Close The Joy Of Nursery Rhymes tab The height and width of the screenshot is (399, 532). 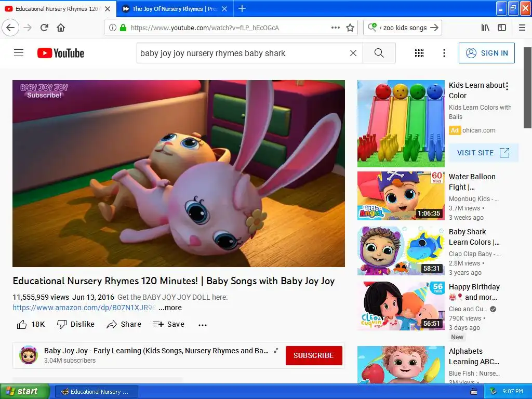coord(224,9)
